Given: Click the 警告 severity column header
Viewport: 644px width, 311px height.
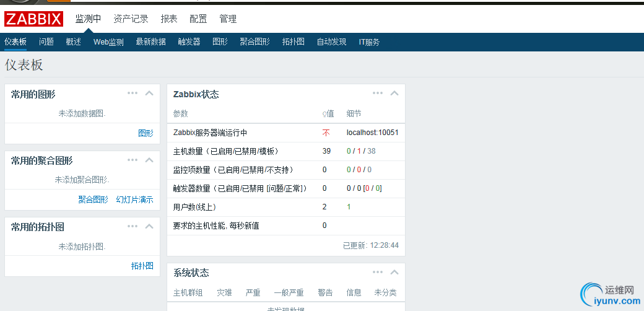Looking at the screenshot, I should click(x=325, y=293).
